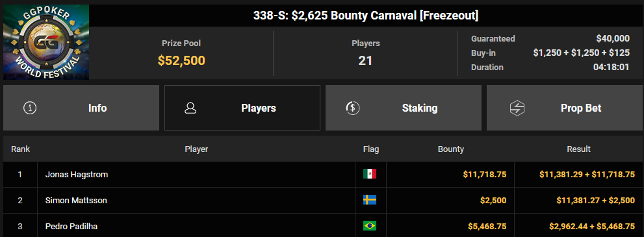Sort by the Result column header

click(x=578, y=149)
